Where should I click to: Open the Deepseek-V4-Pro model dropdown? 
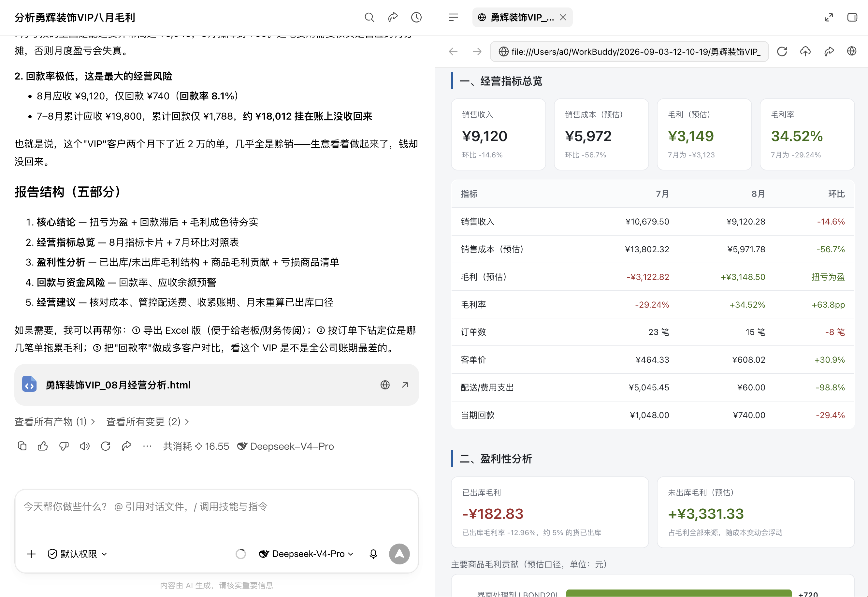pyautogui.click(x=306, y=554)
